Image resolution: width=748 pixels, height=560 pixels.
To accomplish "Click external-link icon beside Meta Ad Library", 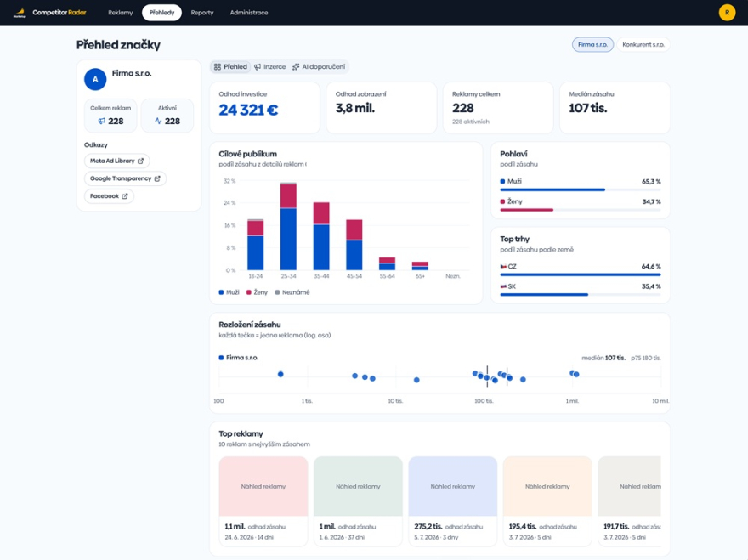I will click(x=141, y=161).
